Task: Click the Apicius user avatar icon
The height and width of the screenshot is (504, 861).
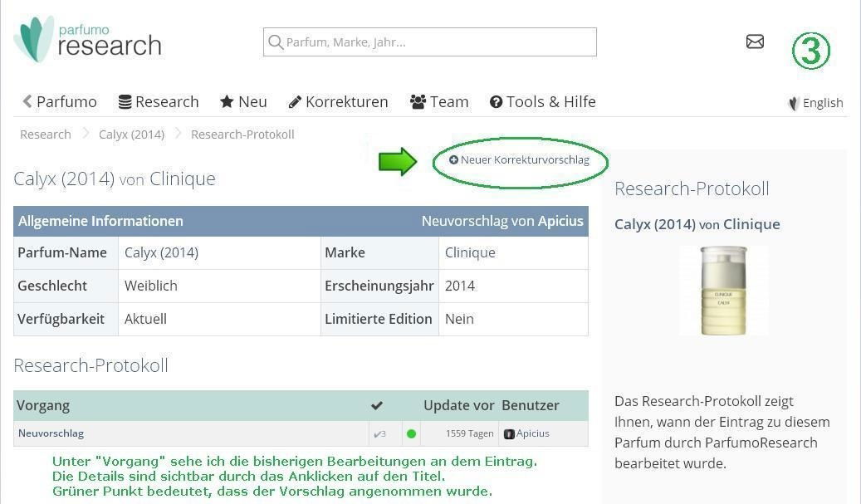Action: pos(509,433)
